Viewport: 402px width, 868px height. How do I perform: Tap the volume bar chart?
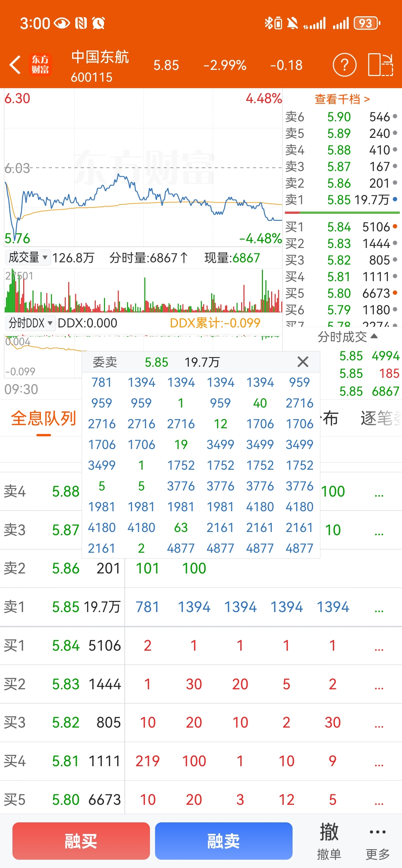143,290
